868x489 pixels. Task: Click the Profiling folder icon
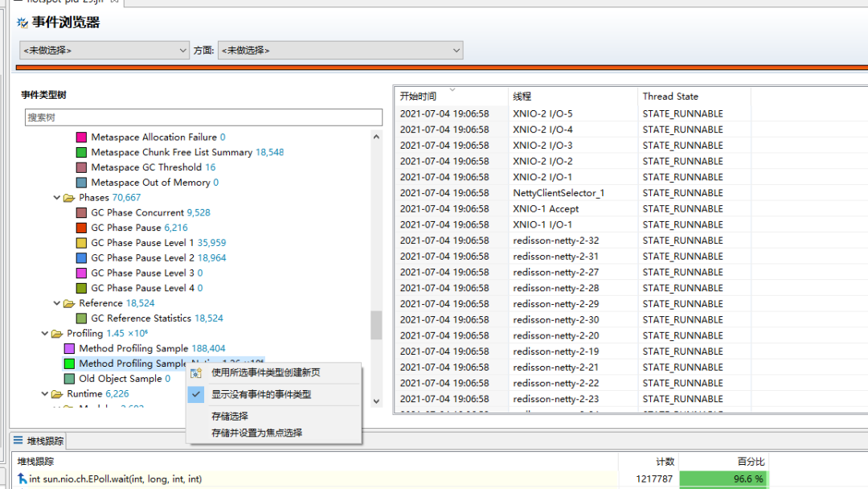pos(57,334)
